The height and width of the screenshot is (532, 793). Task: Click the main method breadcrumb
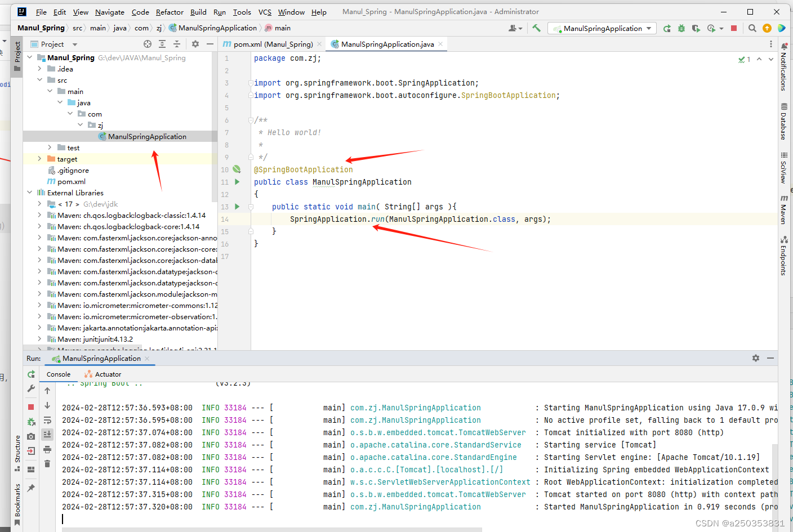click(x=278, y=28)
